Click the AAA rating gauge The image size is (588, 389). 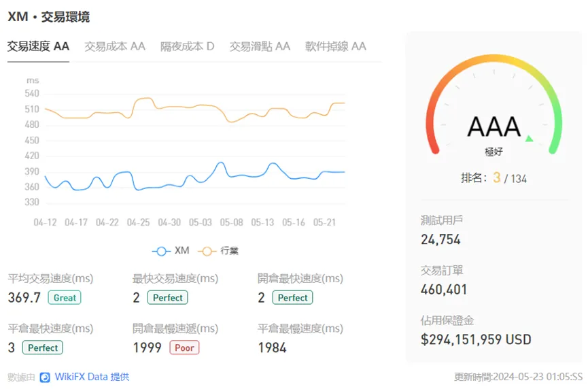pyautogui.click(x=494, y=105)
